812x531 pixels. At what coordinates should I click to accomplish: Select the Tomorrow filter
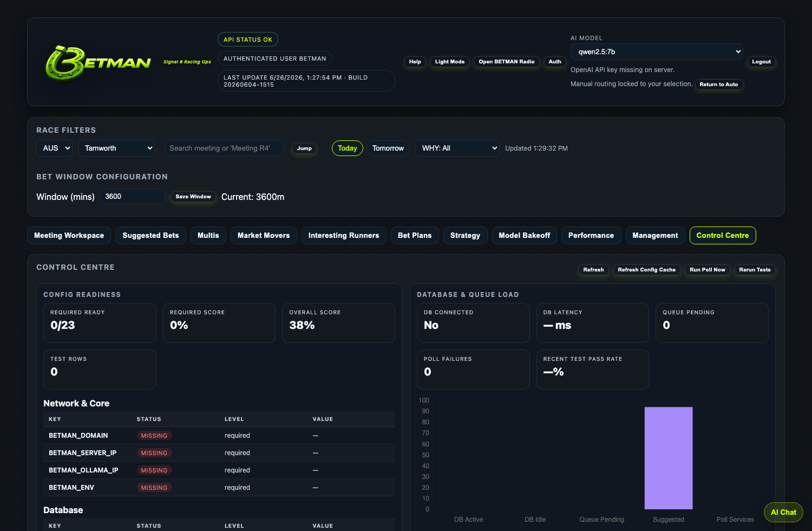pyautogui.click(x=388, y=148)
